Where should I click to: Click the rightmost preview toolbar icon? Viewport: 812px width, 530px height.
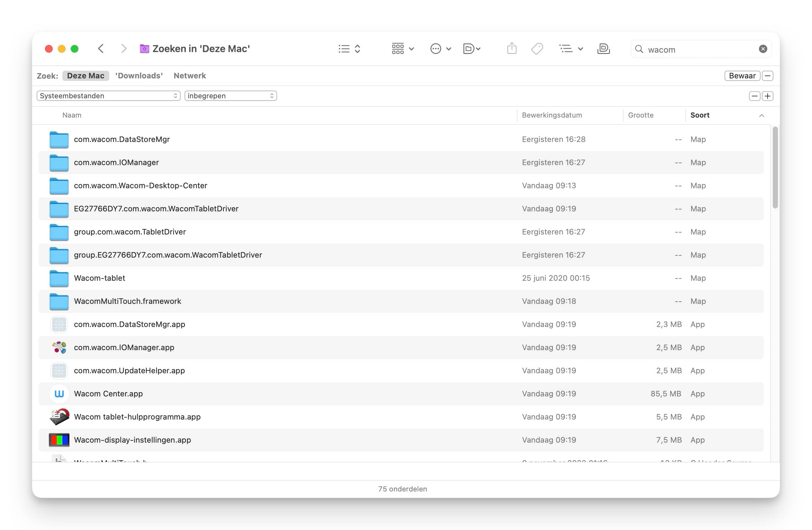pyautogui.click(x=604, y=49)
